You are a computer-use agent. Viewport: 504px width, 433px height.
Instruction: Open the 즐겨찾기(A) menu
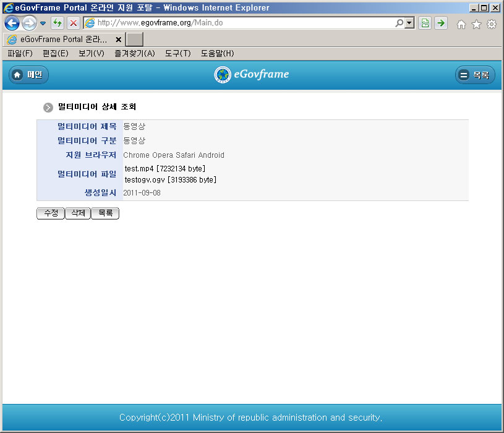[134, 54]
